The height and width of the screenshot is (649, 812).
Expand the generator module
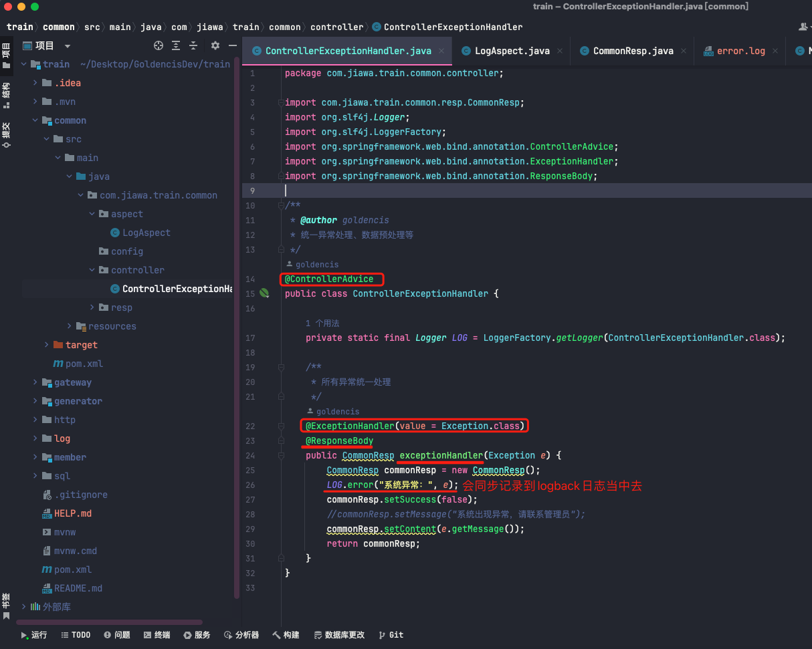click(35, 401)
